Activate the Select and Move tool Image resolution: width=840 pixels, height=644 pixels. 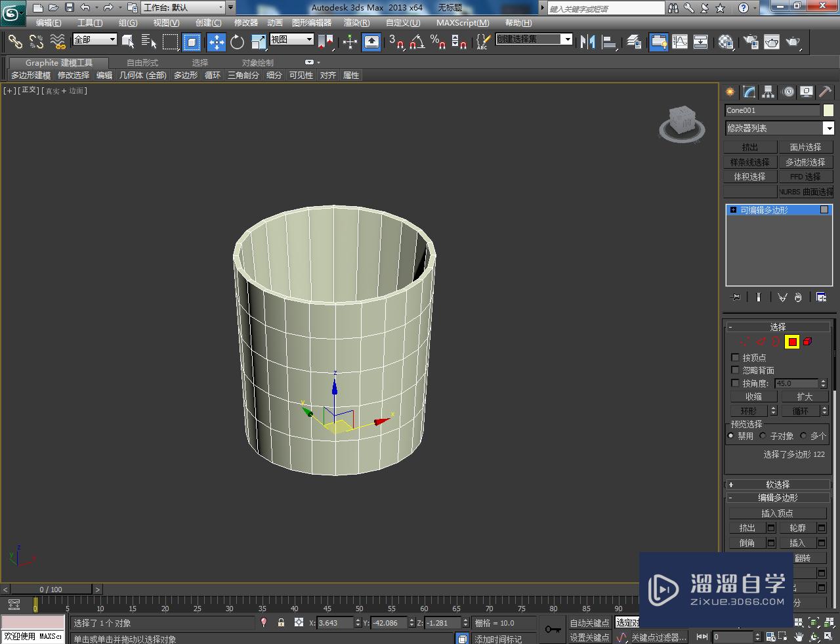(217, 42)
